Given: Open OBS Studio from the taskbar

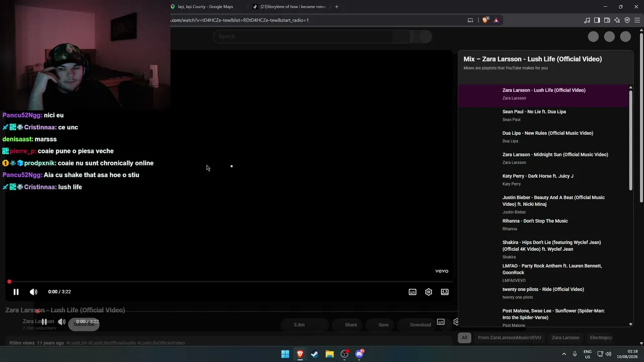Looking at the screenshot, I should 345,354.
